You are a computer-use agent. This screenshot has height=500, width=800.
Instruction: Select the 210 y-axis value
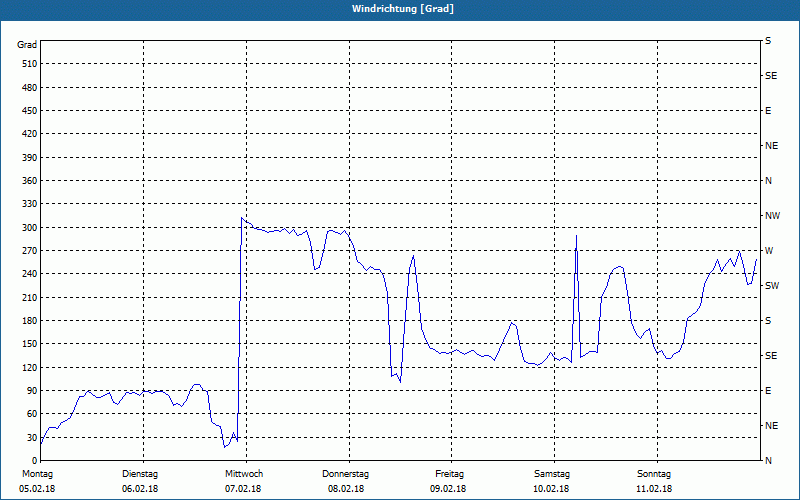(x=30, y=297)
